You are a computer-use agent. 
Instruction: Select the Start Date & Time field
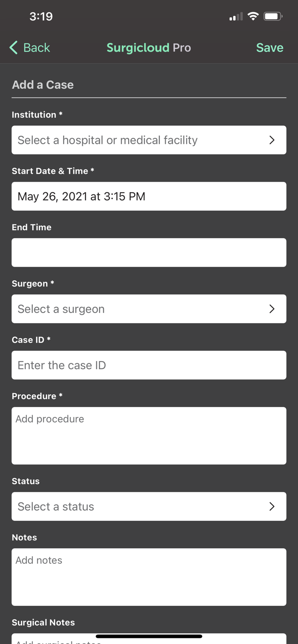coord(149,196)
